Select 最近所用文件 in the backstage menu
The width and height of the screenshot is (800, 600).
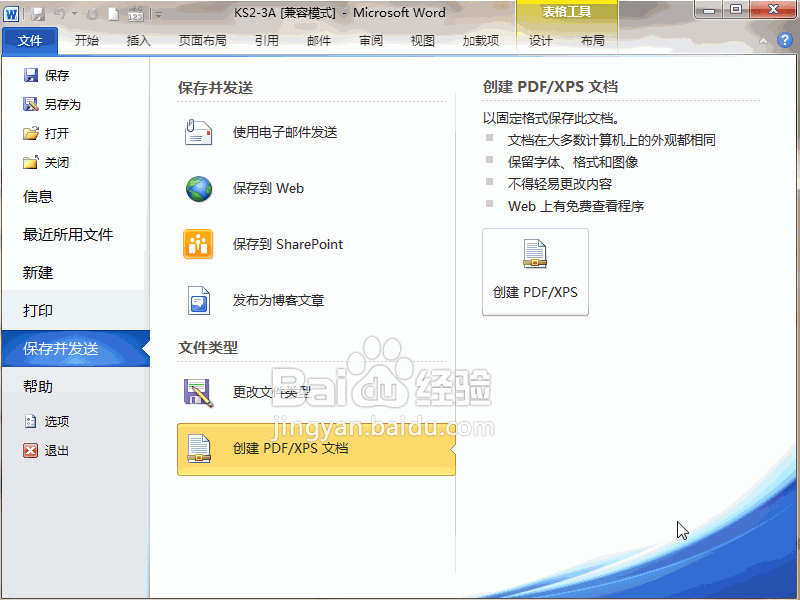coord(68,235)
